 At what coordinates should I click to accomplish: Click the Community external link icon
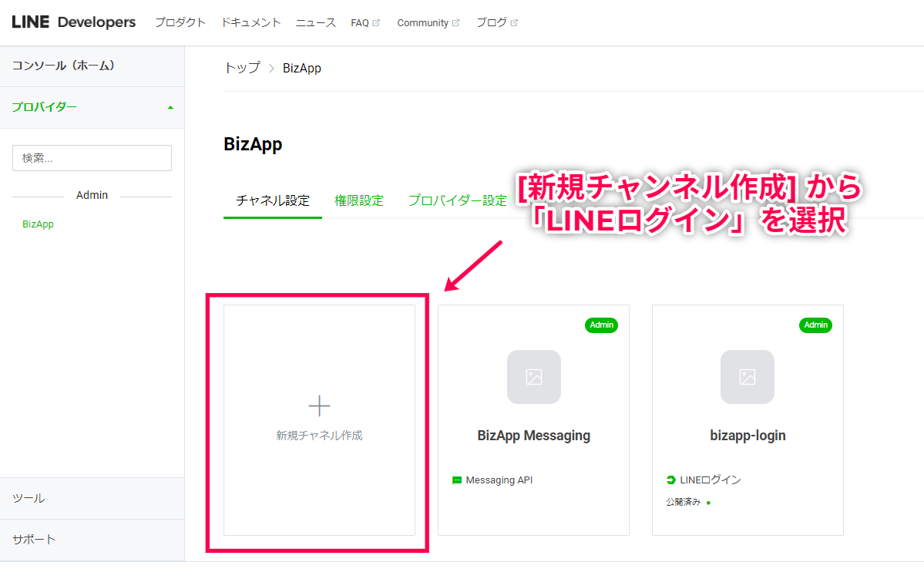(455, 22)
